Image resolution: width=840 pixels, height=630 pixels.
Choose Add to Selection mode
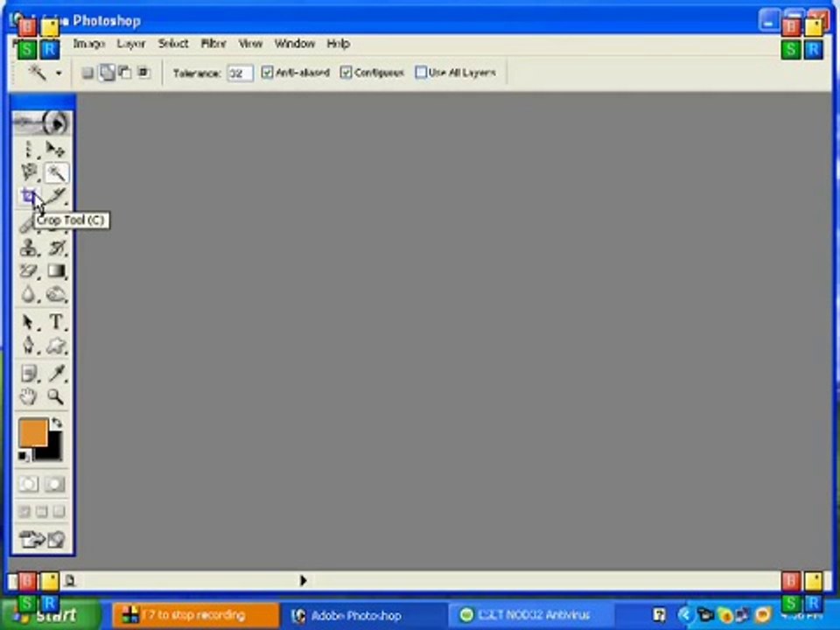tap(107, 73)
